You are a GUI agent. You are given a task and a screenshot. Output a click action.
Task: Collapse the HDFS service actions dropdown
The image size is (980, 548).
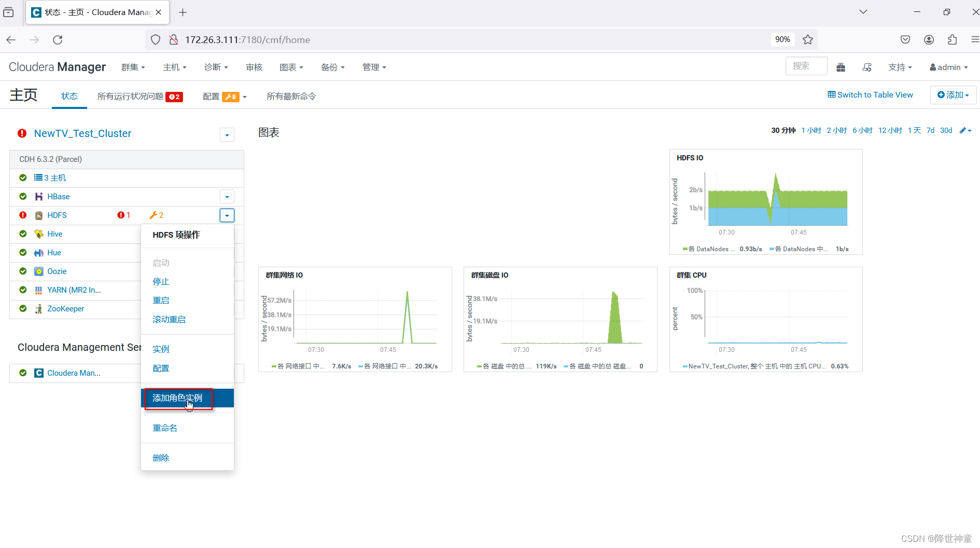227,215
